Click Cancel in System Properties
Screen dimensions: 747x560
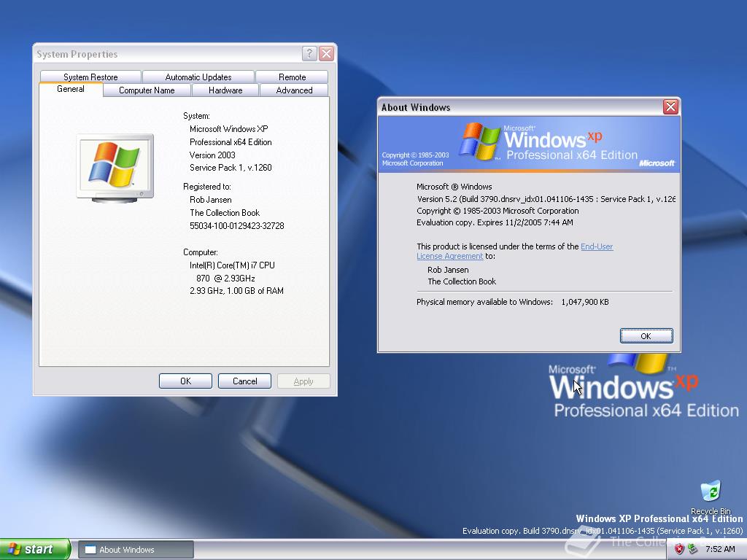click(244, 381)
